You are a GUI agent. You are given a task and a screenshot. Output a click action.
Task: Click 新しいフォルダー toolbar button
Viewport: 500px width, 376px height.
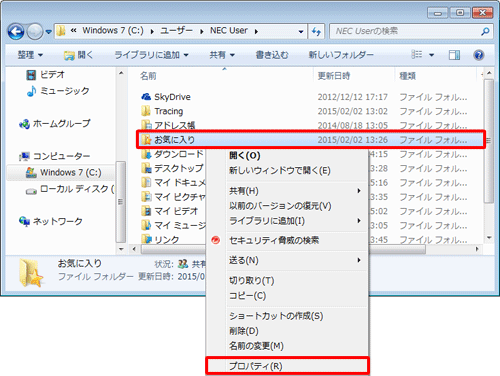[x=341, y=55]
